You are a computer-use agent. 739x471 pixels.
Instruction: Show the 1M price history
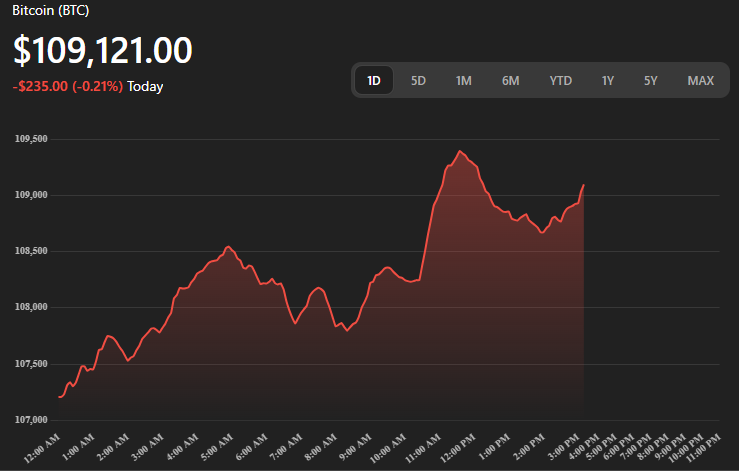463,80
